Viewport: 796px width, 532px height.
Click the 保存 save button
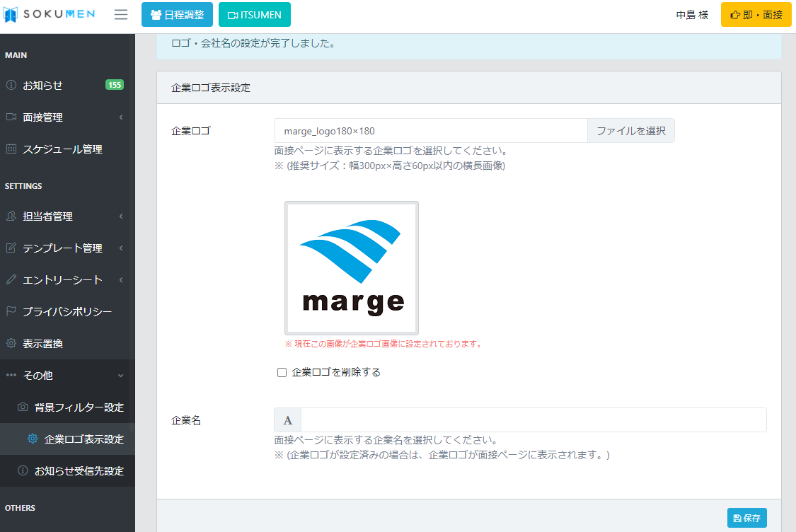point(746,519)
